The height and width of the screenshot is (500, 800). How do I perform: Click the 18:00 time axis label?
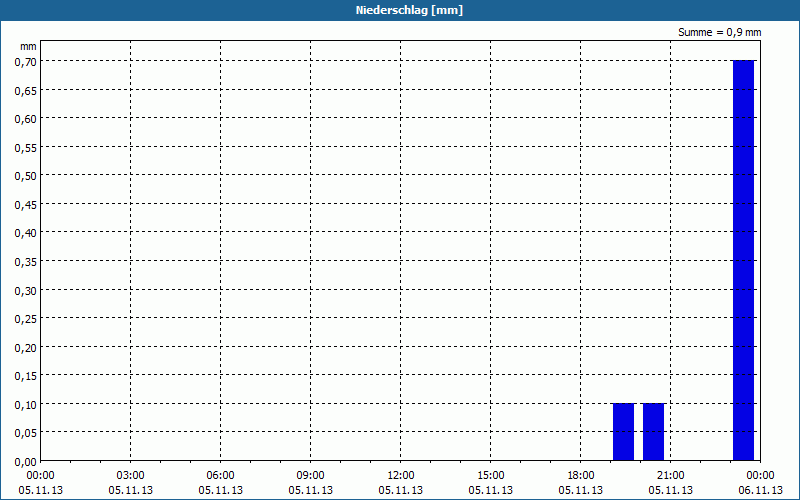(581, 475)
